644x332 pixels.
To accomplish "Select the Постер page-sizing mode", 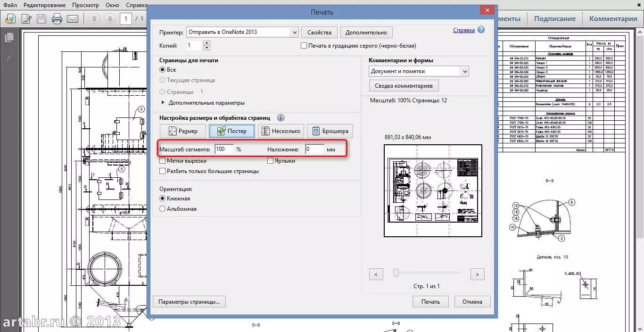I will [231, 131].
